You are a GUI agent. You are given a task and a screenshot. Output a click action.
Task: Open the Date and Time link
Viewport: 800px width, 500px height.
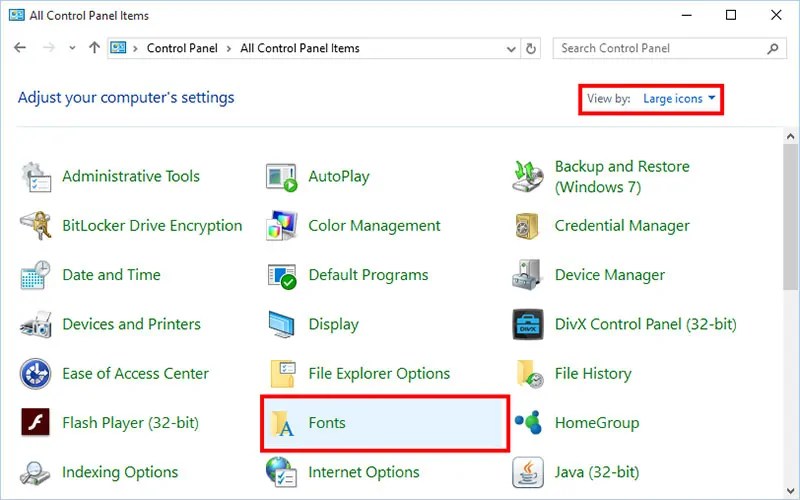[111, 275]
